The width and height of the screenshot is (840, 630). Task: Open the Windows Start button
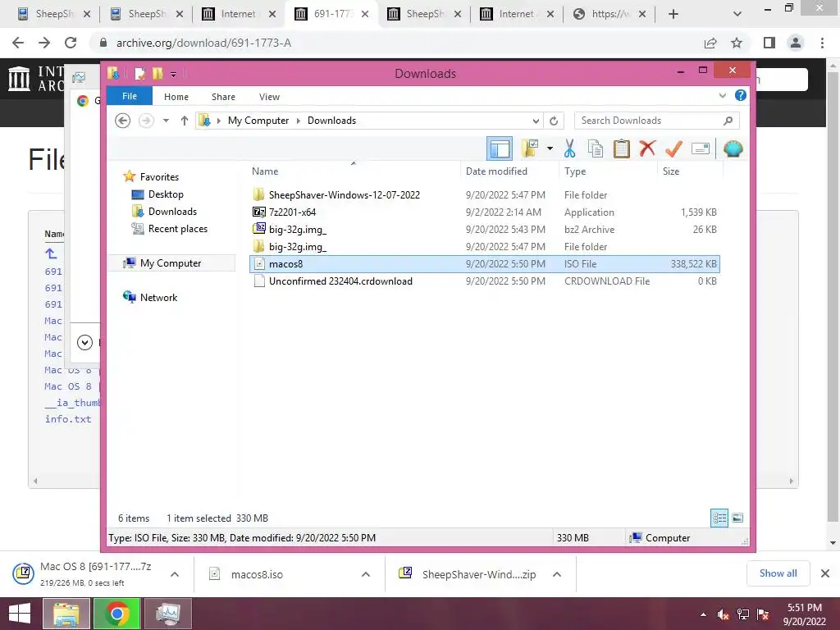[x=20, y=614]
